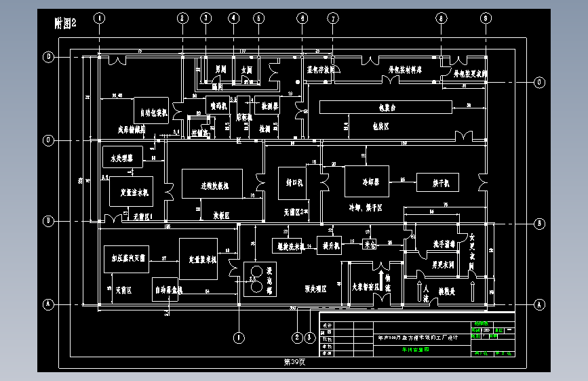This screenshot has height=381, width=588.
Task: Click the 冷却器 equipment box
Action: [x=367, y=181]
